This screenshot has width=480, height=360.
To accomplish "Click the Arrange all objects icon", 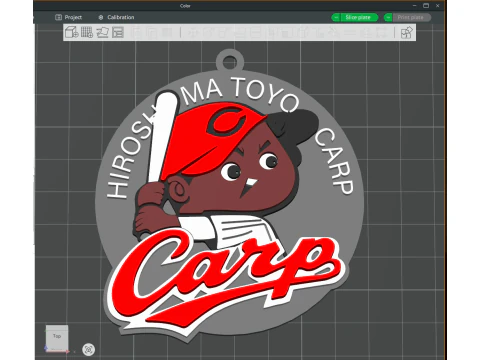I will click(118, 32).
